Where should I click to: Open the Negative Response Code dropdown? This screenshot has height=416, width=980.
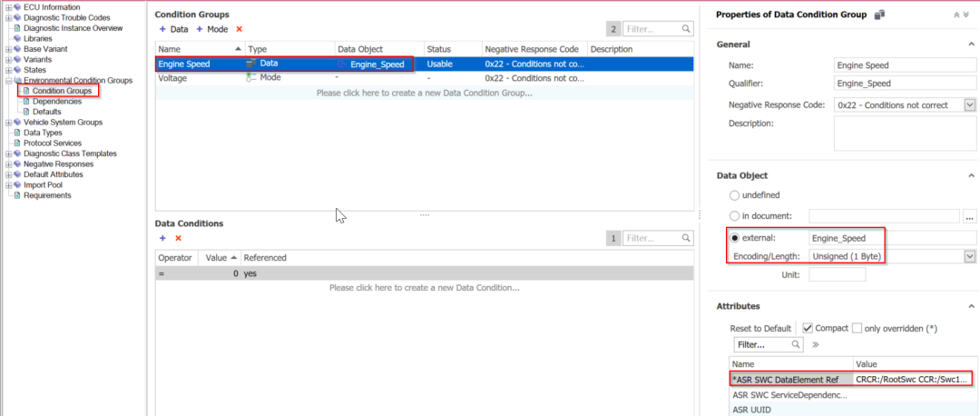pyautogui.click(x=970, y=105)
